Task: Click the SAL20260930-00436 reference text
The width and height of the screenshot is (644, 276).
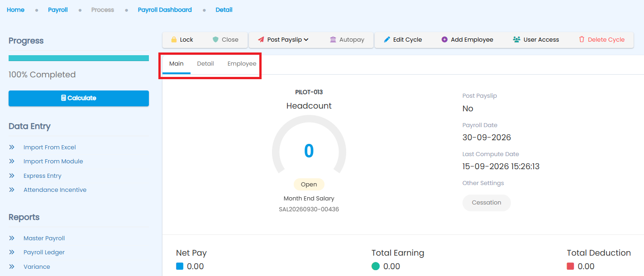Action: [309, 209]
